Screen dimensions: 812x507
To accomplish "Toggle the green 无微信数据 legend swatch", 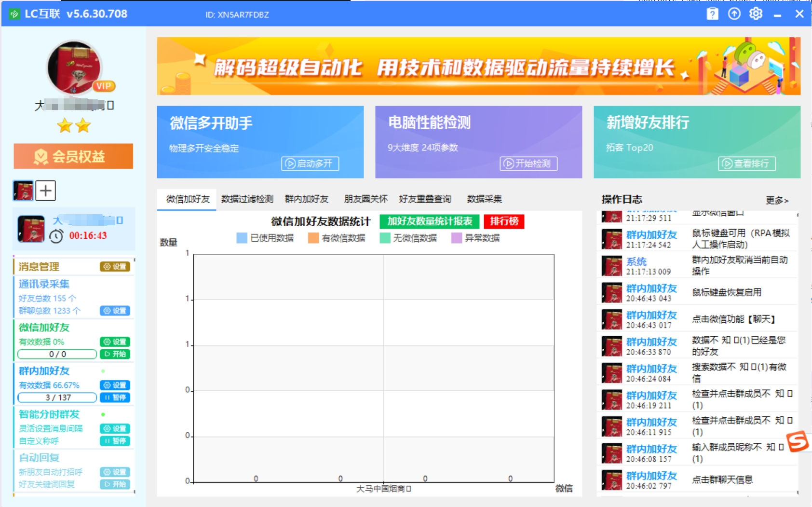I will coord(385,238).
